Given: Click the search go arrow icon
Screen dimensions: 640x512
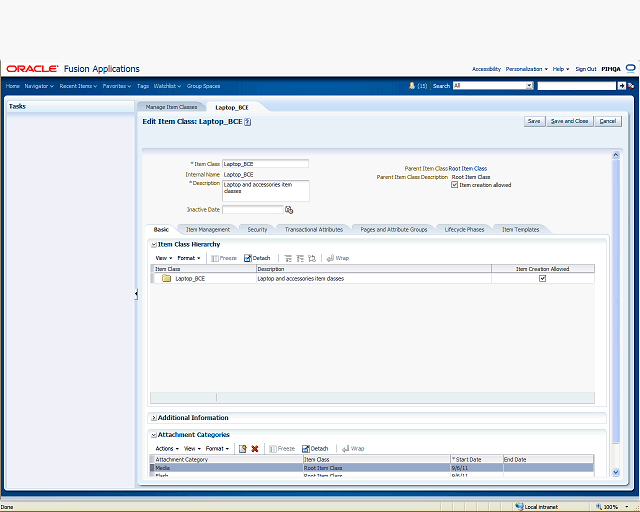Looking at the screenshot, I should click(x=621, y=86).
